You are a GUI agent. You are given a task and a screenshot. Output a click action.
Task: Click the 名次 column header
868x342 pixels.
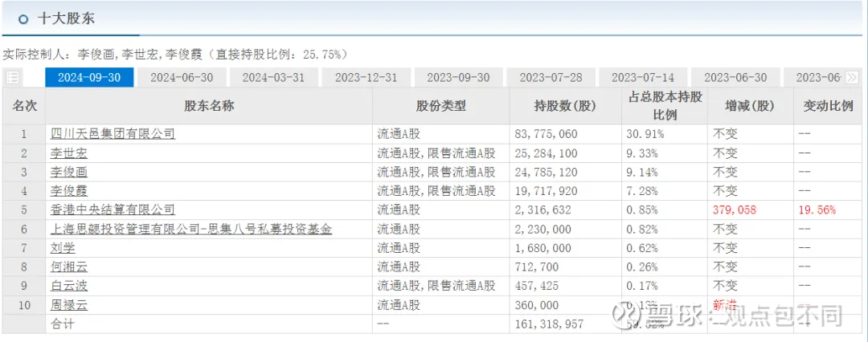click(x=24, y=106)
